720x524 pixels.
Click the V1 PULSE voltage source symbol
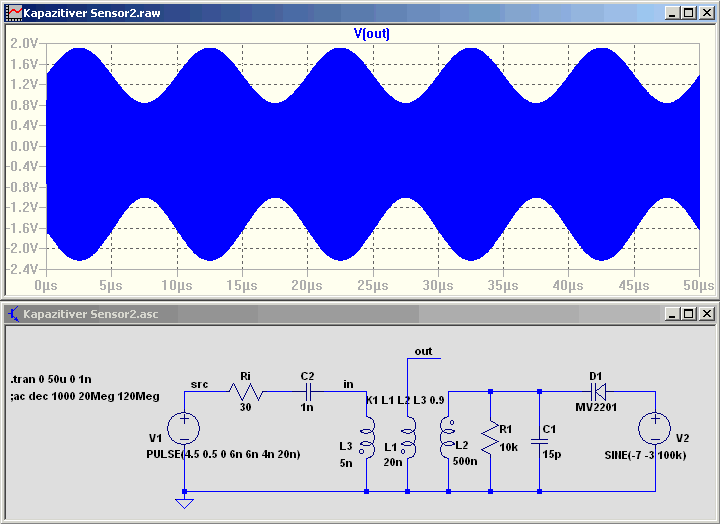(184, 428)
